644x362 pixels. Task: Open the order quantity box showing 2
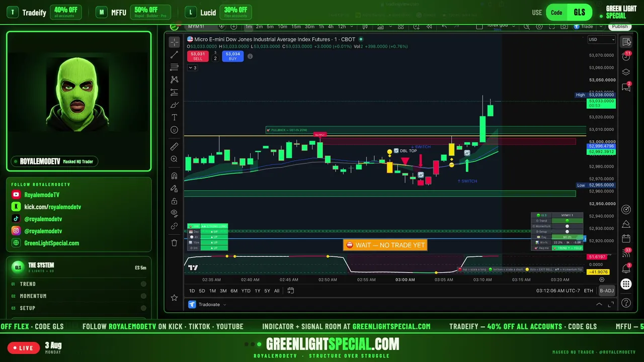[215, 58]
